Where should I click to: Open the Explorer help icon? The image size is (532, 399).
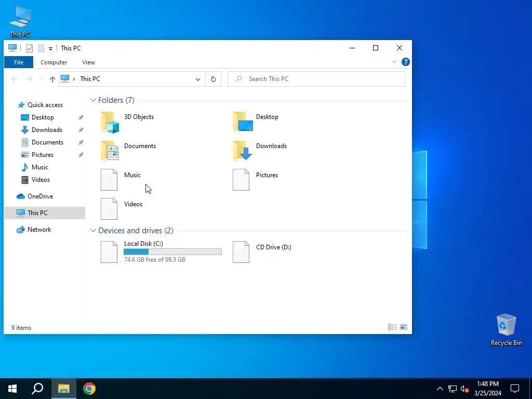405,62
